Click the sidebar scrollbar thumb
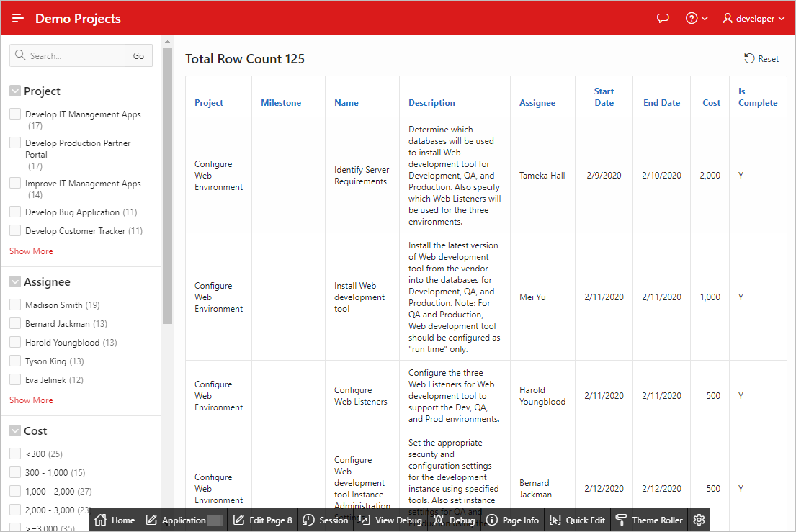Viewport: 796px width, 532px height. point(168,185)
